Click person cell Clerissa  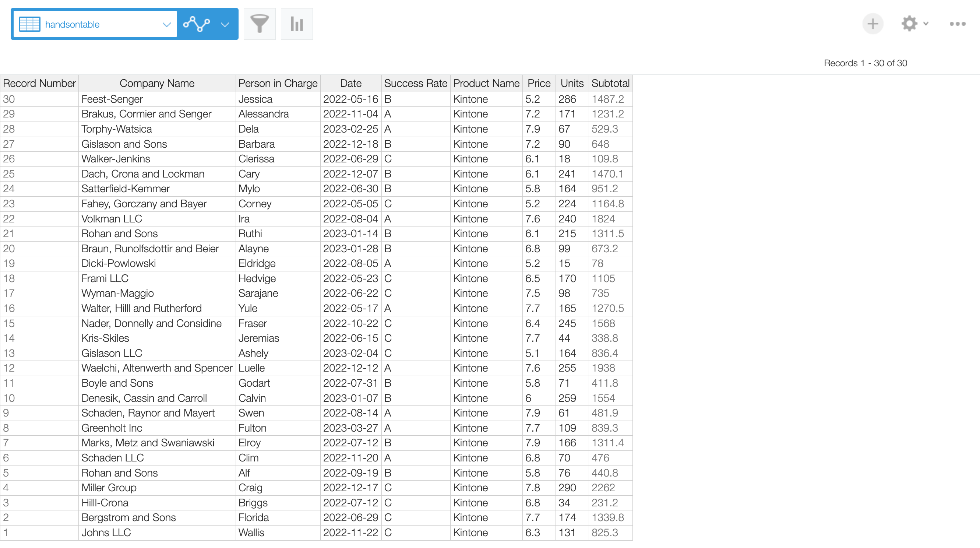278,159
